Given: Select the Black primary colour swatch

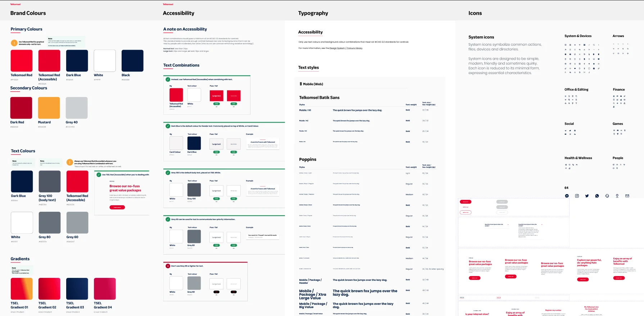Looking at the screenshot, I should click(x=132, y=61).
